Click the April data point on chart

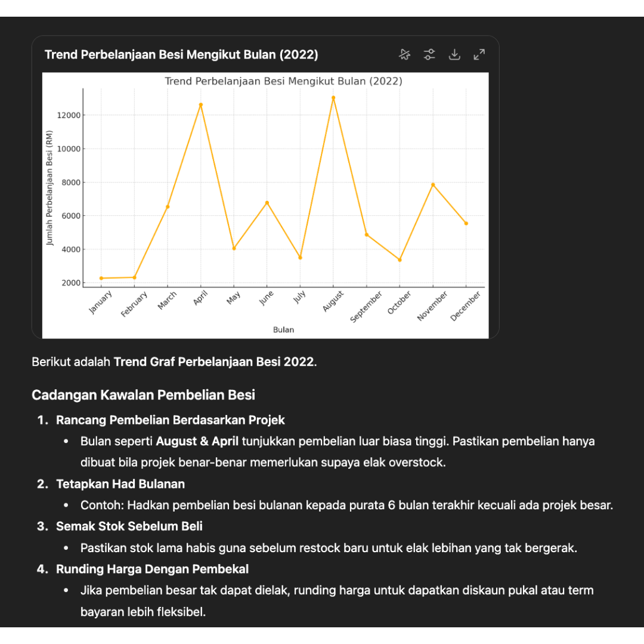(201, 105)
